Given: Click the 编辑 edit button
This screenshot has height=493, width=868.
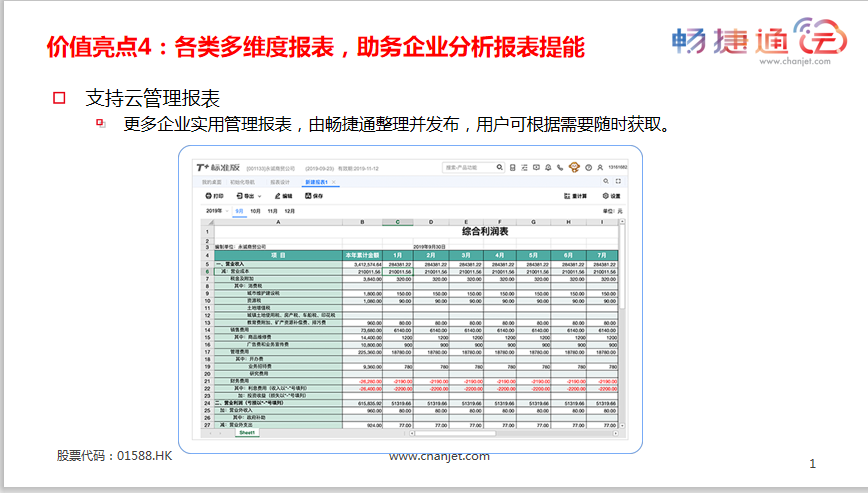Looking at the screenshot, I should point(283,196).
